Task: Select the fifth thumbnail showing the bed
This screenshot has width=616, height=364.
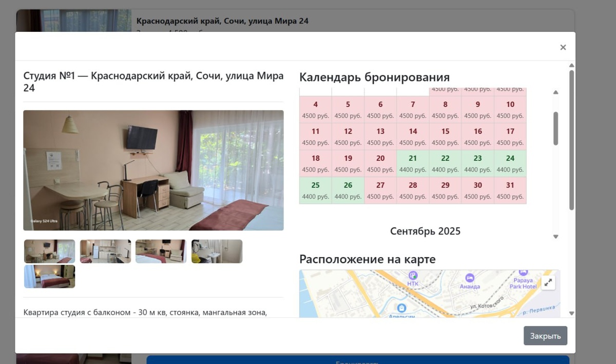Action: [x=49, y=276]
